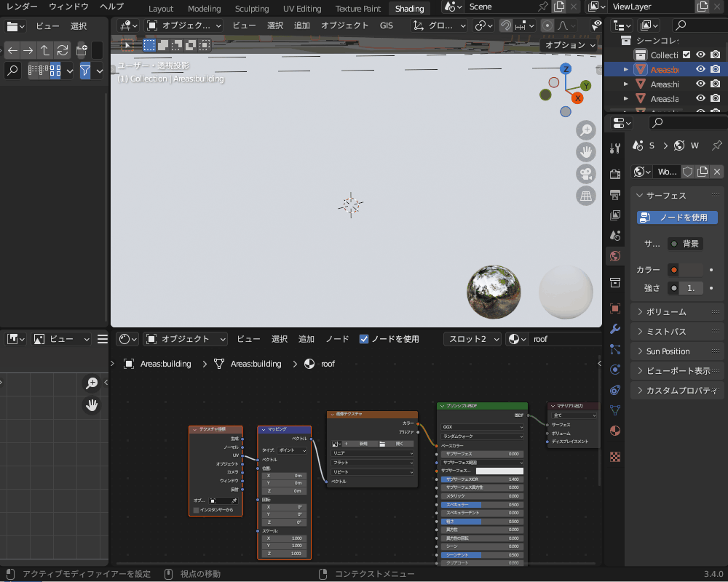Open the ヘルプ menu
This screenshot has width=728, height=582.
pos(113,7)
